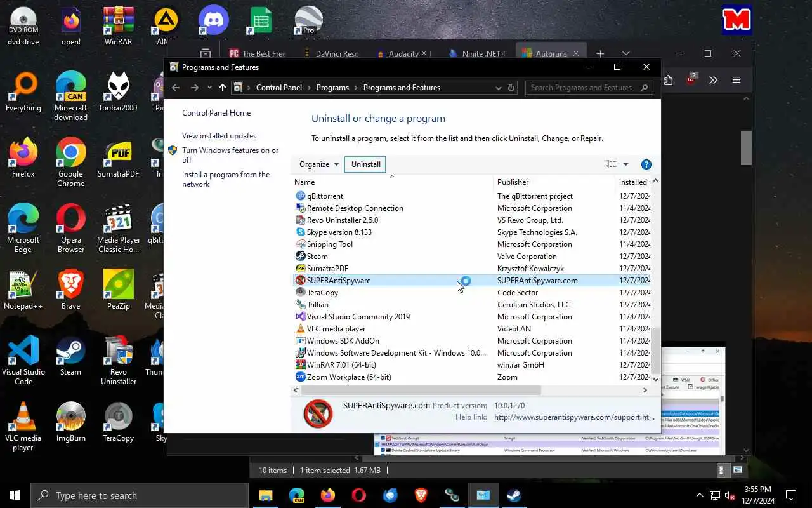Open the view options dropdown arrow

tap(625, 164)
